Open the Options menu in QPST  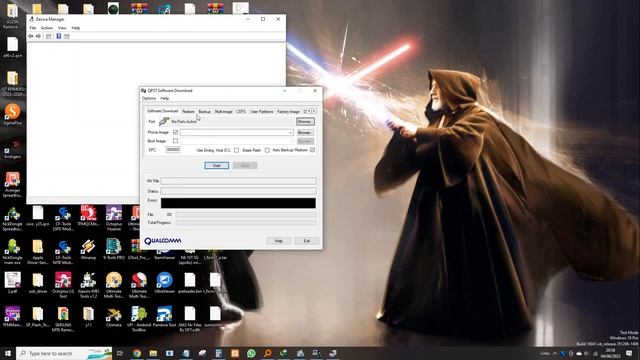[149, 98]
